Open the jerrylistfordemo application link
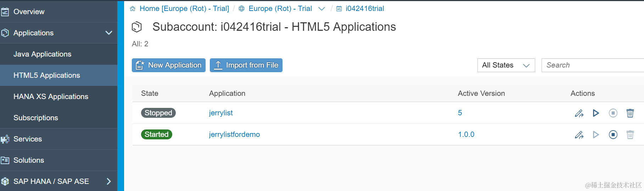 point(234,134)
